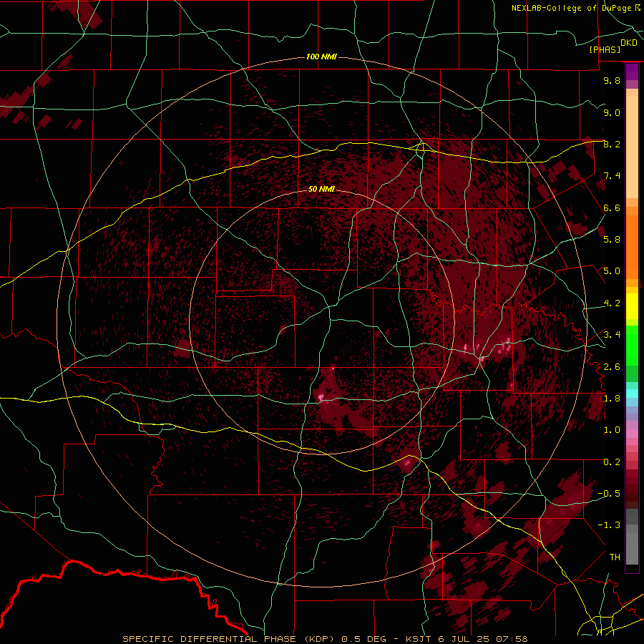
Task: Select the "[PHAS]" units label
Action: (x=605, y=49)
